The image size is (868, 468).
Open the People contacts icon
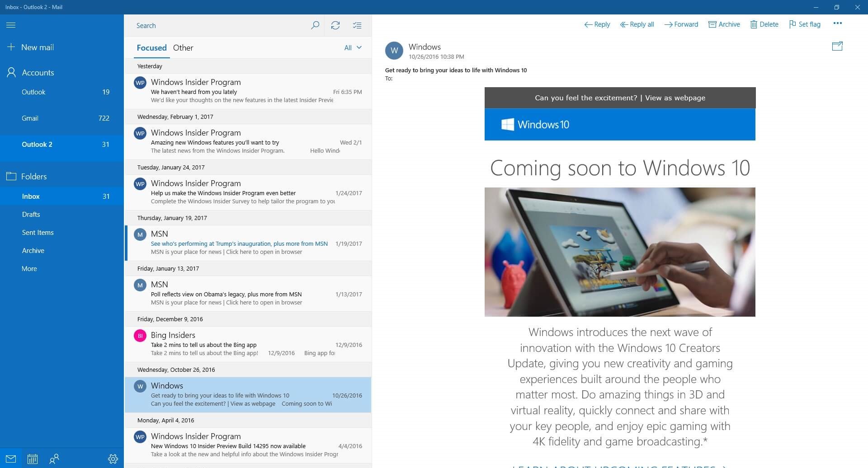click(54, 459)
